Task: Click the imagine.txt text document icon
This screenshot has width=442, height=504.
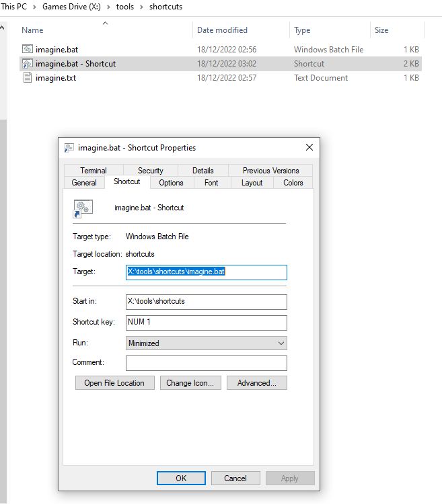Action: click(28, 77)
